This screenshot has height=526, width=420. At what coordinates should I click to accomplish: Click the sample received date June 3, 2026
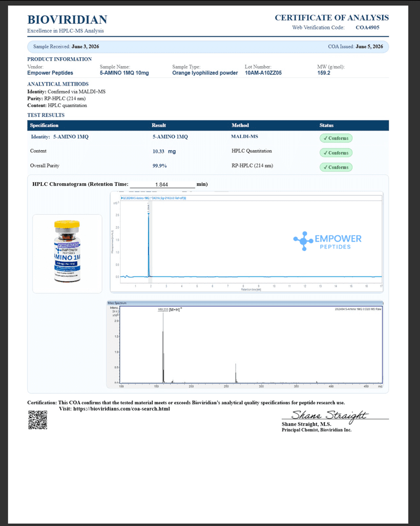pyautogui.click(x=85, y=47)
